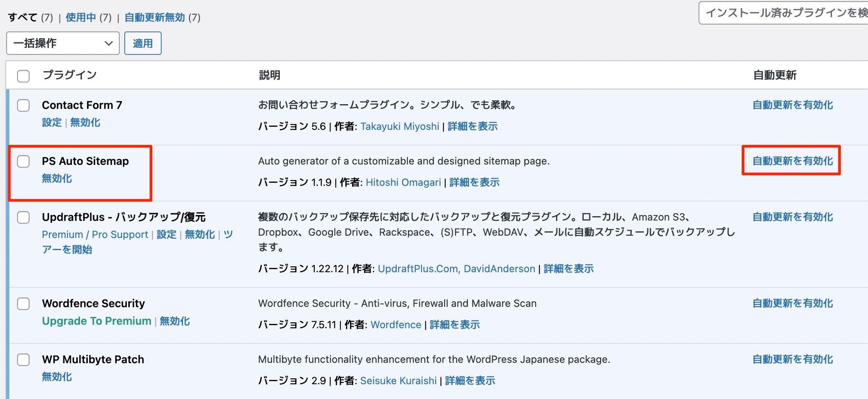
Task: Click the バージョン 5.6 version text
Action: pyautogui.click(x=292, y=126)
